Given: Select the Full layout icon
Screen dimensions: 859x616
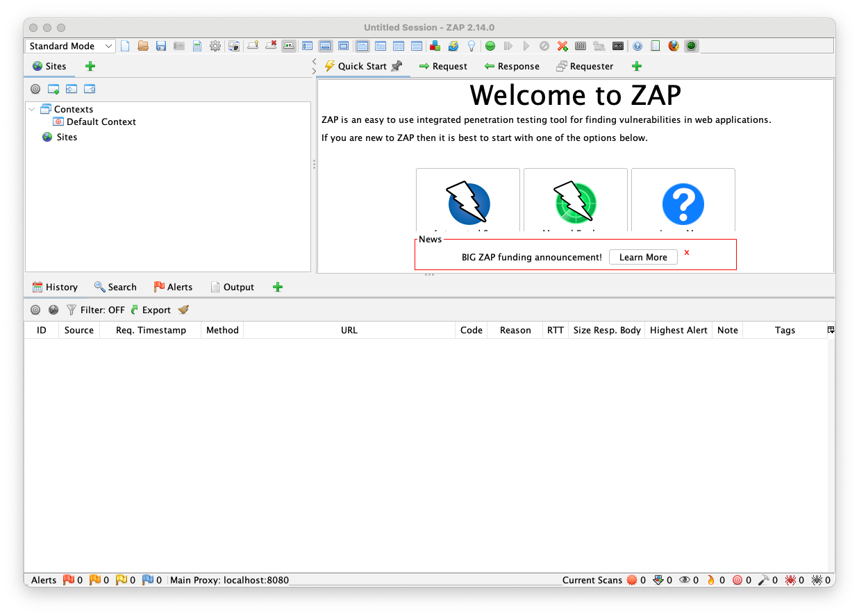Looking at the screenshot, I should click(x=343, y=47).
